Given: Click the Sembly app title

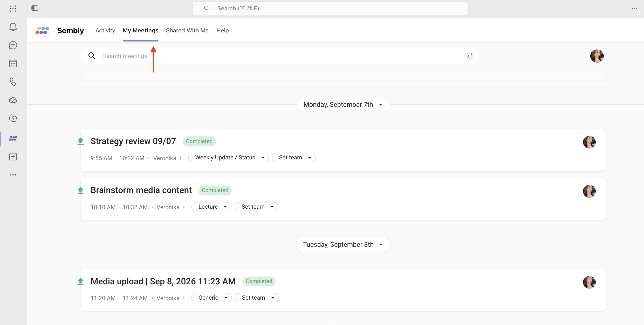Looking at the screenshot, I should point(70,31).
